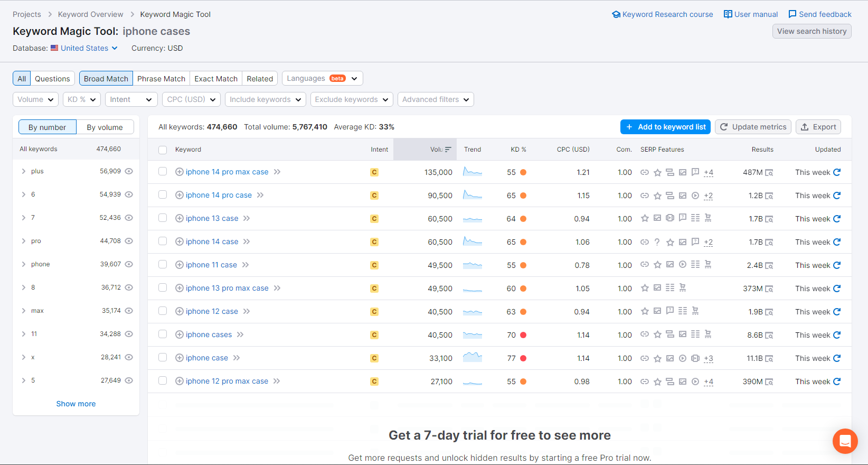The width and height of the screenshot is (868, 465).
Task: Toggle eye visibility for max group
Action: [129, 311]
